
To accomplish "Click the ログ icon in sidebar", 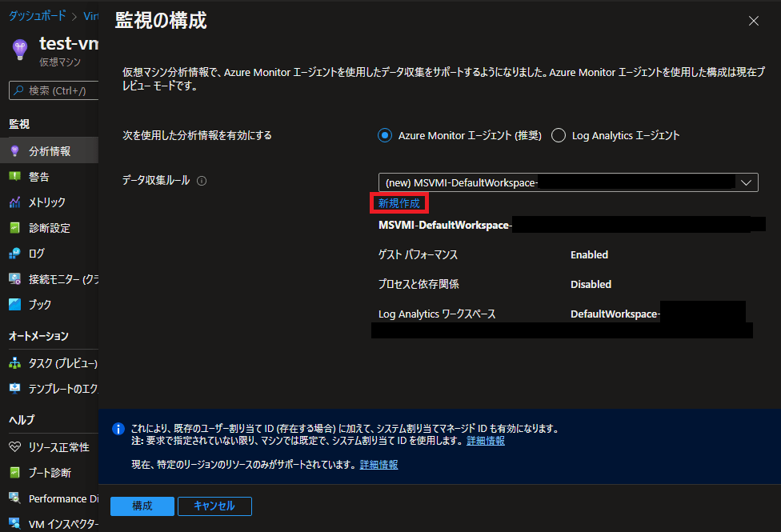I will coord(15,254).
